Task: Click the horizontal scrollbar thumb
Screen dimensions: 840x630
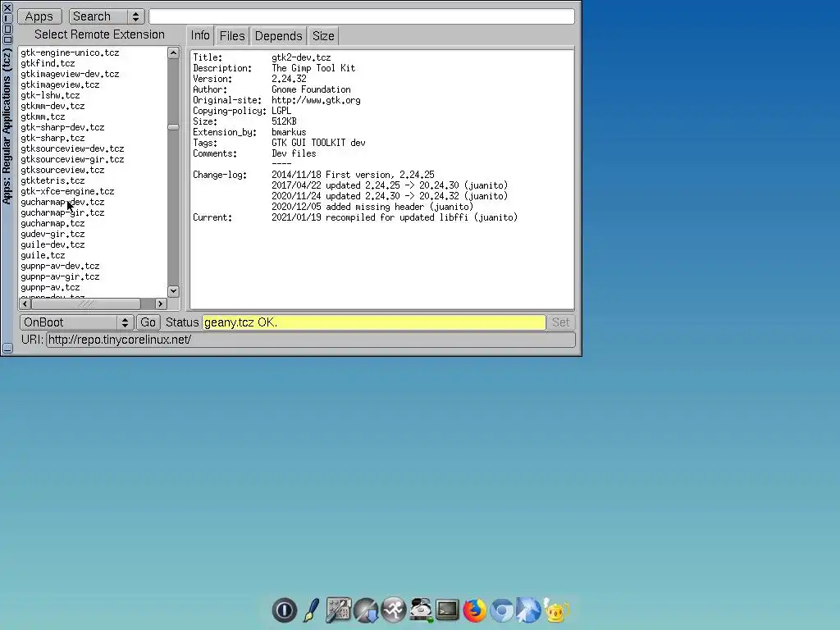Action: [85, 304]
